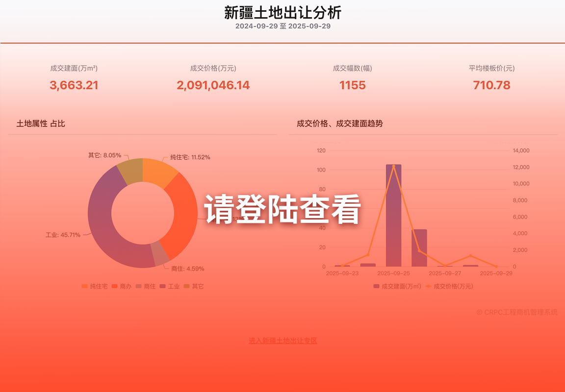Click the 成交价格 value 2,091,046.14
This screenshot has height=392, width=565.
(x=213, y=85)
